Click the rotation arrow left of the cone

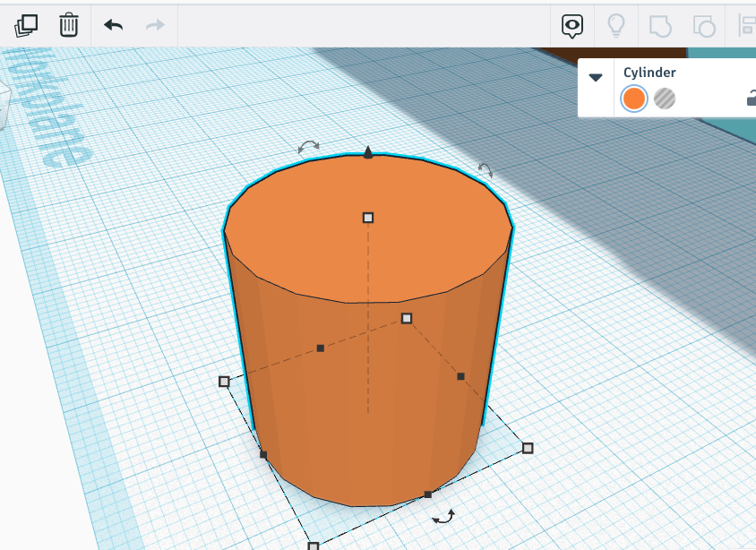click(308, 146)
